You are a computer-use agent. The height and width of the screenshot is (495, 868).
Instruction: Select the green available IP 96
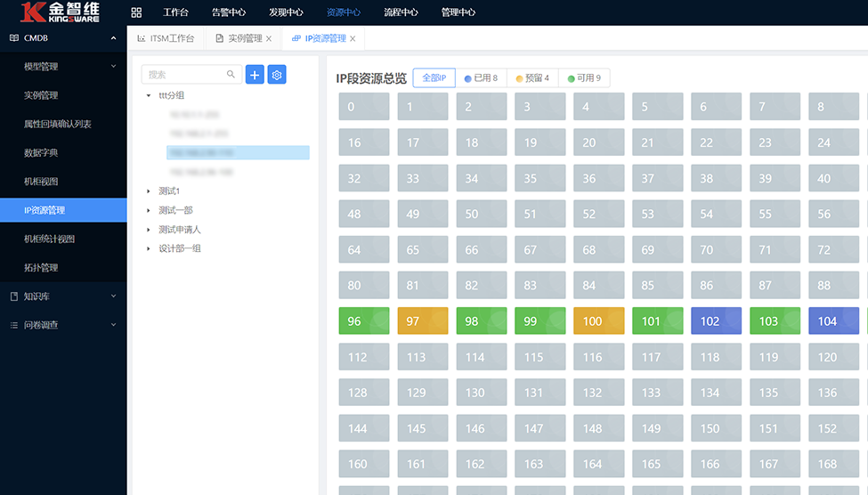364,321
